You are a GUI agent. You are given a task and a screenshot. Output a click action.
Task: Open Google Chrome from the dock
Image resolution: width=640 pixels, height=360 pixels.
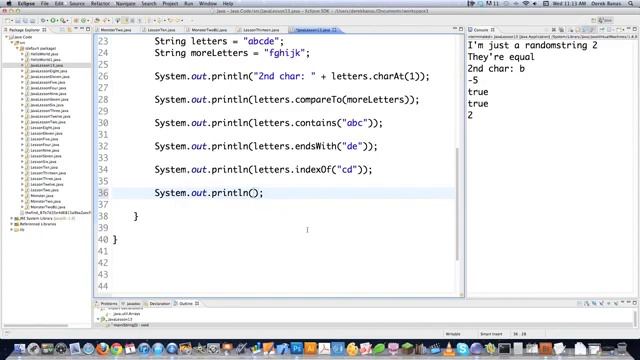pyautogui.click(x=116, y=349)
